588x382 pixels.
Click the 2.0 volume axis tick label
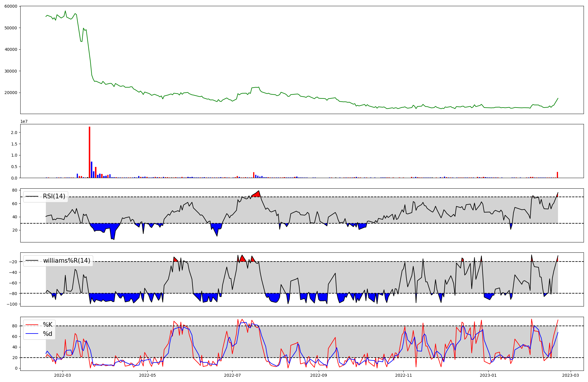pyautogui.click(x=14, y=133)
